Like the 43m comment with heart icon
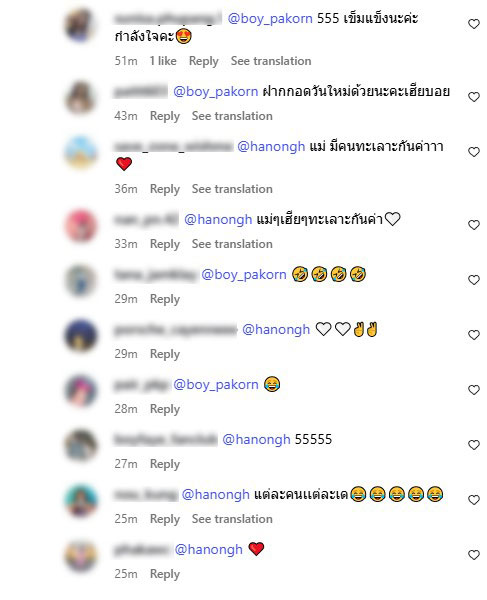Screen dimensions: 487x600 [x=474, y=97]
